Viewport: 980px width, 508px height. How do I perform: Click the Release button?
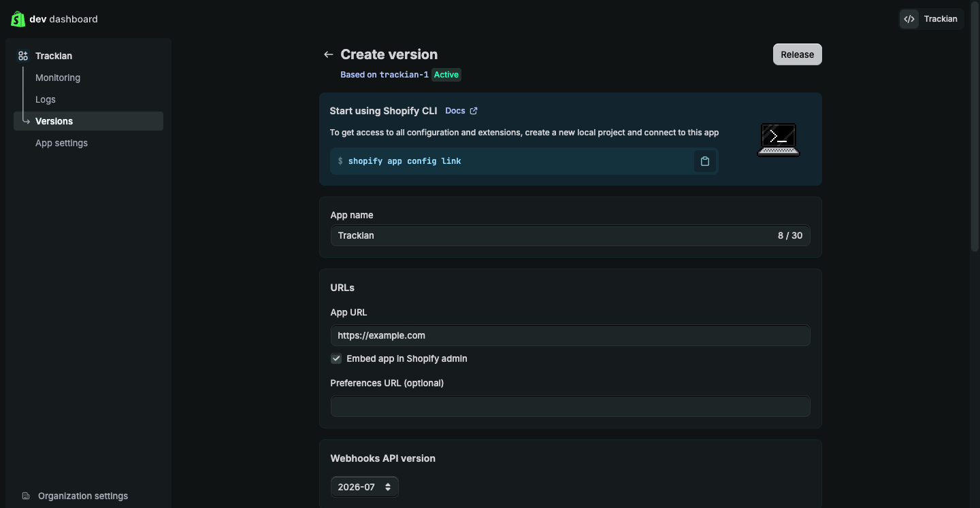(798, 54)
